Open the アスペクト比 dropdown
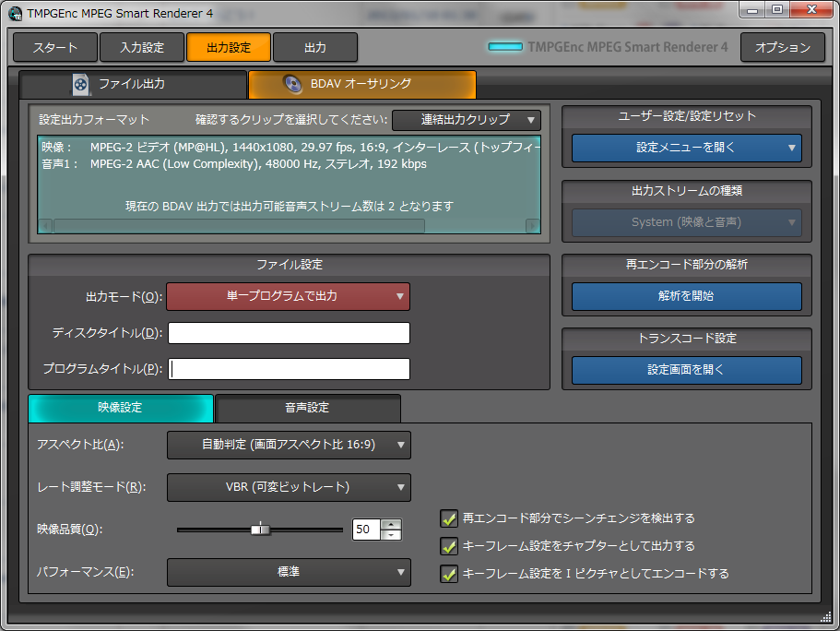840x631 pixels. (289, 445)
